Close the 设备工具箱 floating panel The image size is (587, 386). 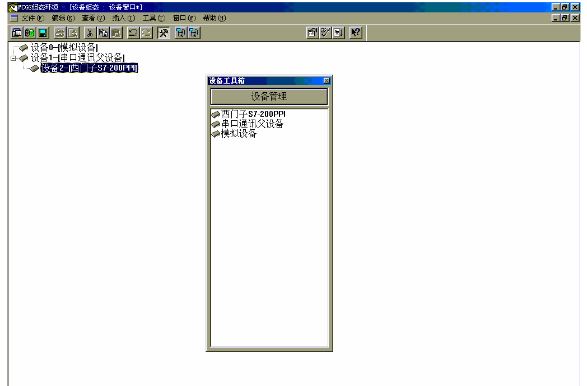326,80
